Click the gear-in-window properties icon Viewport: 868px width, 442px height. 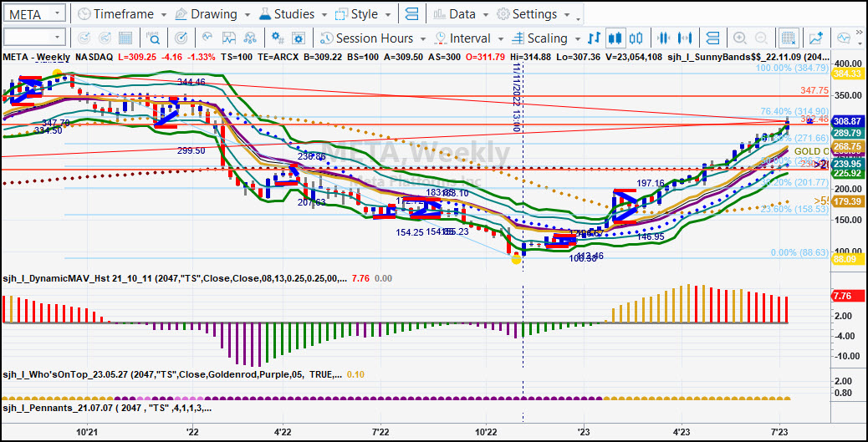click(x=299, y=38)
